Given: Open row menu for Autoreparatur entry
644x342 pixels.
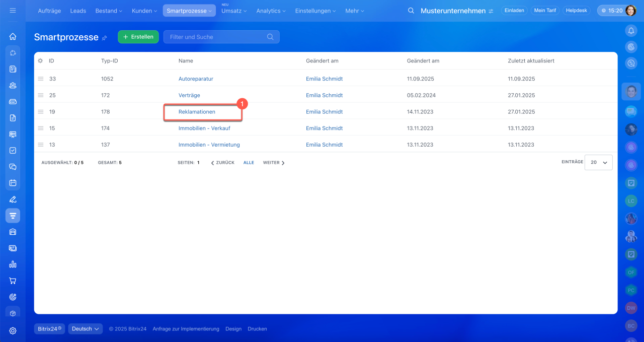Looking at the screenshot, I should tap(40, 79).
